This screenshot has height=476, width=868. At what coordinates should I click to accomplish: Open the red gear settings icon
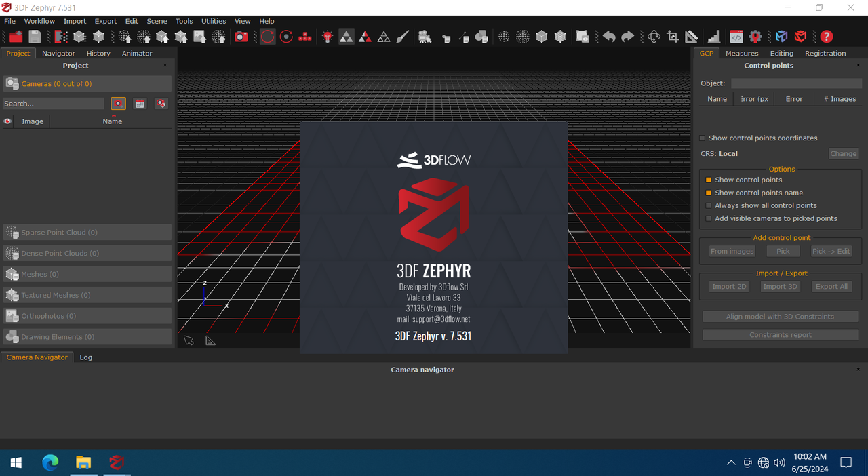point(755,37)
